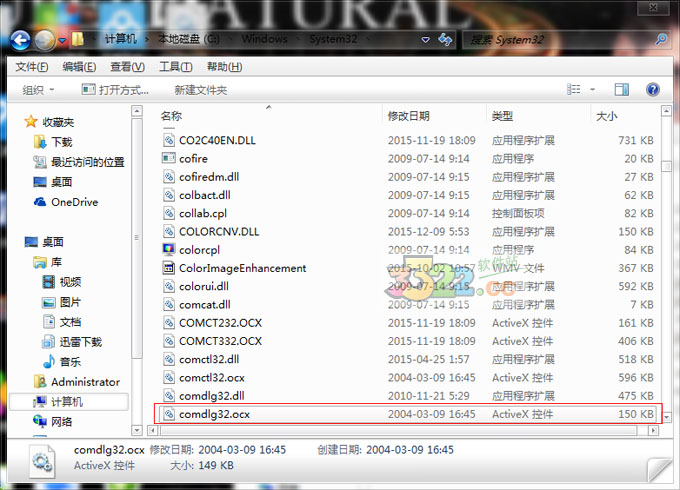This screenshot has width=680, height=490.
Task: Focus the System32 search box
Action: click(x=559, y=40)
